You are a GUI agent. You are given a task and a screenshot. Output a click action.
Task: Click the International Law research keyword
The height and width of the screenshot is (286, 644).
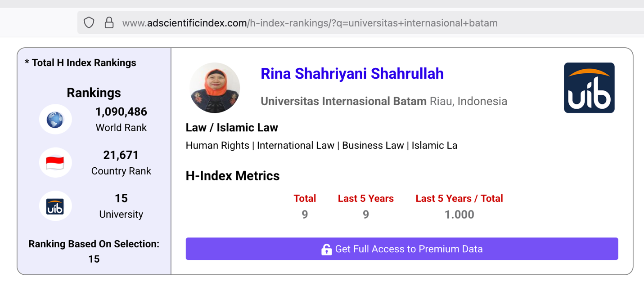(295, 145)
